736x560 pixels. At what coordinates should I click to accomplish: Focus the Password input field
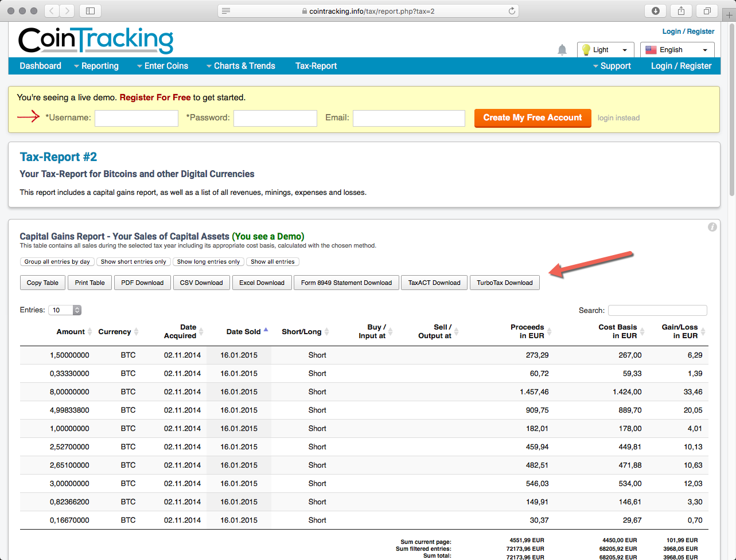coord(275,118)
